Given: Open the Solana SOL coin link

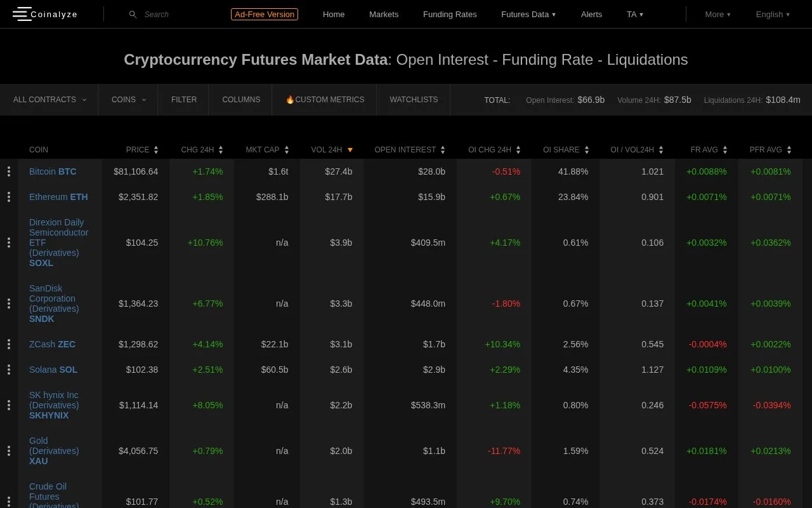Looking at the screenshot, I should [53, 370].
